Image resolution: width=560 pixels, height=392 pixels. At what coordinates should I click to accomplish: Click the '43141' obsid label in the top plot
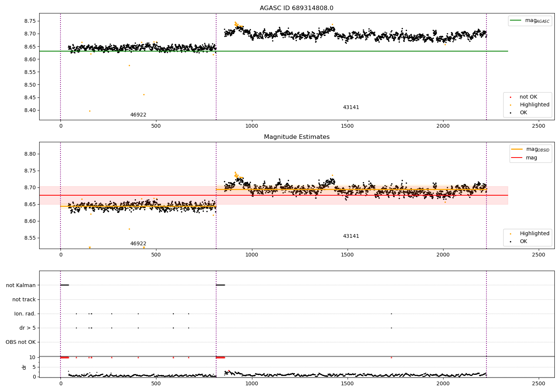[x=351, y=108]
